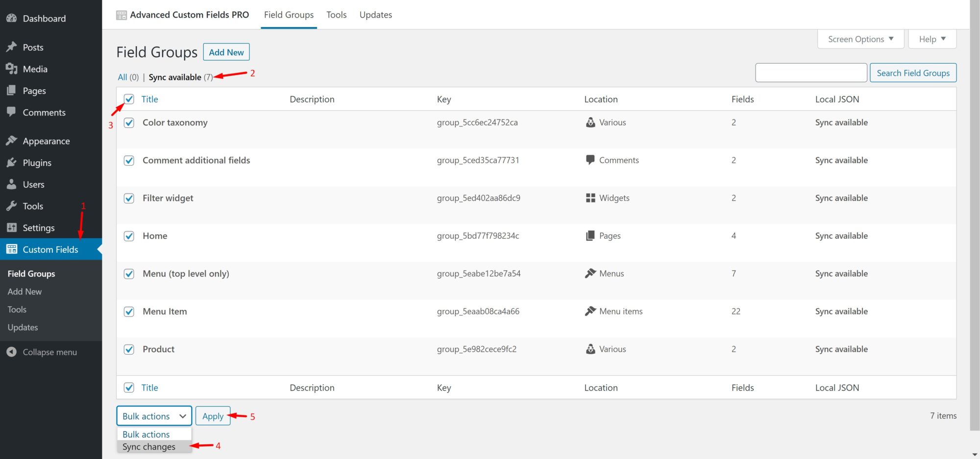Click the Color taxonomy field group title
The image size is (980, 459).
175,122
